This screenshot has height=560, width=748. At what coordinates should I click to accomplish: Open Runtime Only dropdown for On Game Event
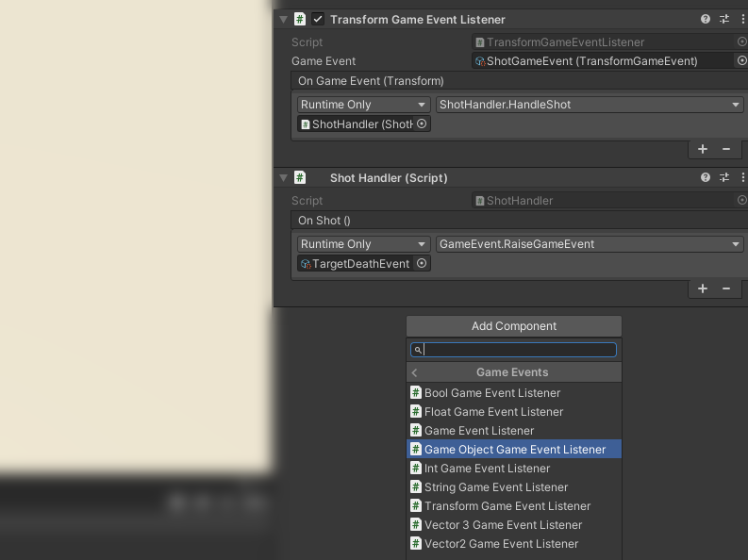363,105
